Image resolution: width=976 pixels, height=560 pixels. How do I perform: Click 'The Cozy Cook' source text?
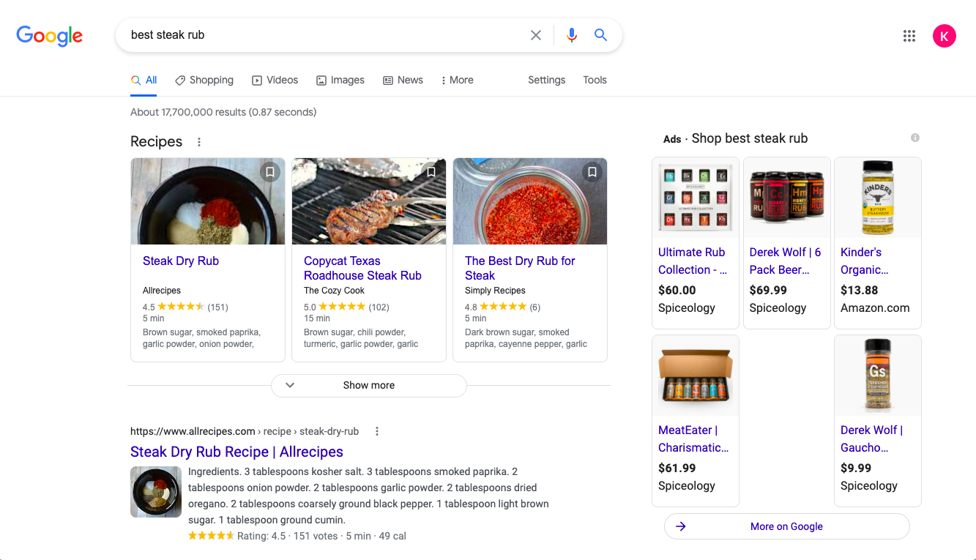coord(334,291)
